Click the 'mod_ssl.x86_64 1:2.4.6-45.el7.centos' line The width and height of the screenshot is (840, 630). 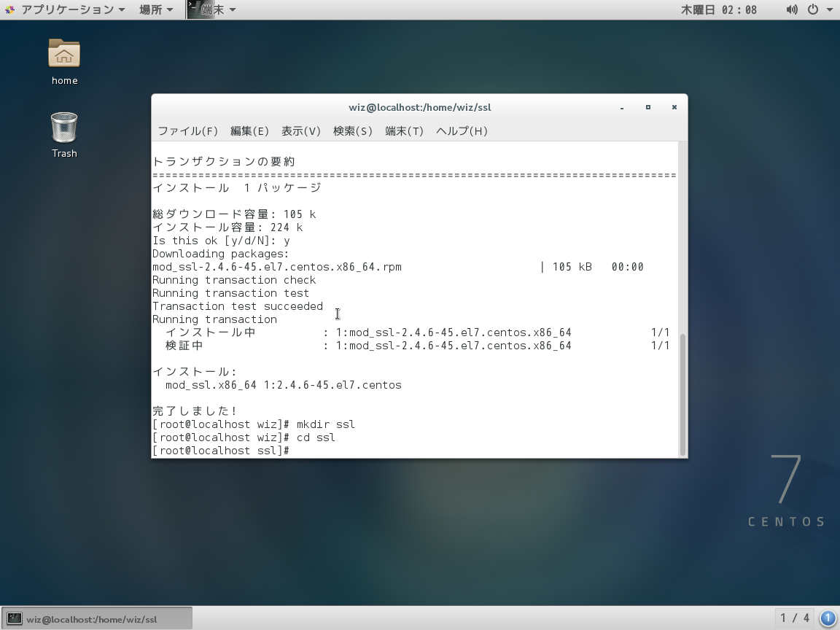pos(284,385)
